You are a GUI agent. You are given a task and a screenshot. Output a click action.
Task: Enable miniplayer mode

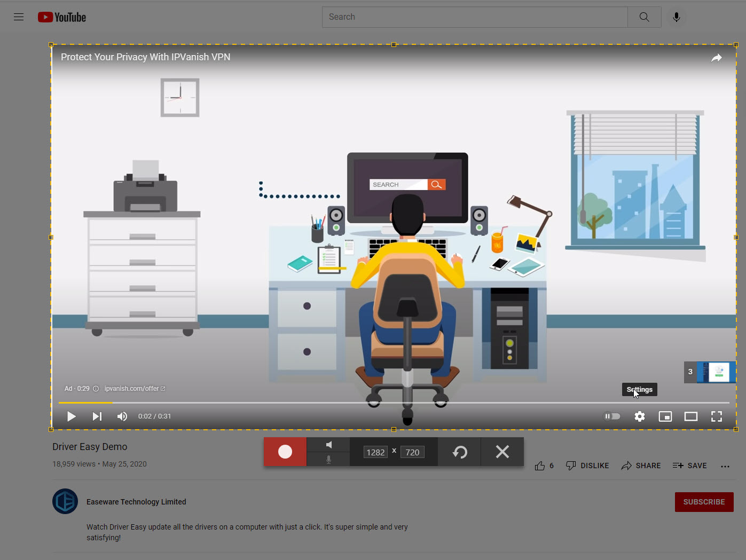click(665, 416)
